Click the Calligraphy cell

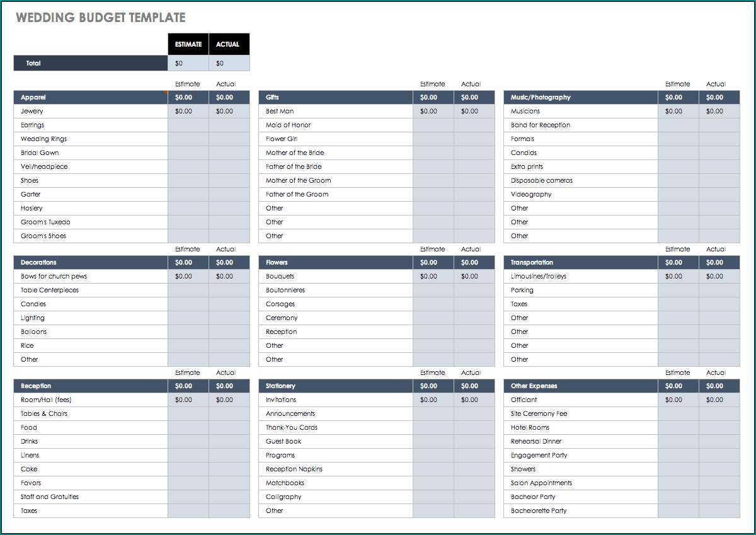point(336,497)
